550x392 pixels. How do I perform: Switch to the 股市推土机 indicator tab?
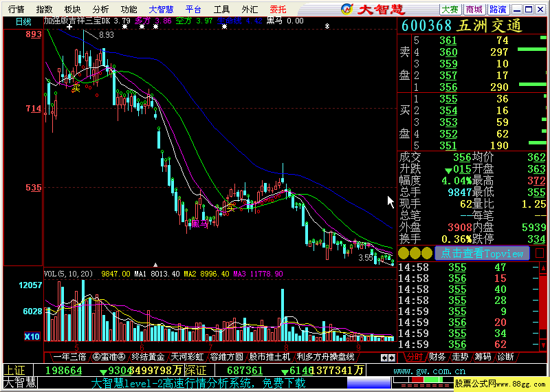pos(269,357)
